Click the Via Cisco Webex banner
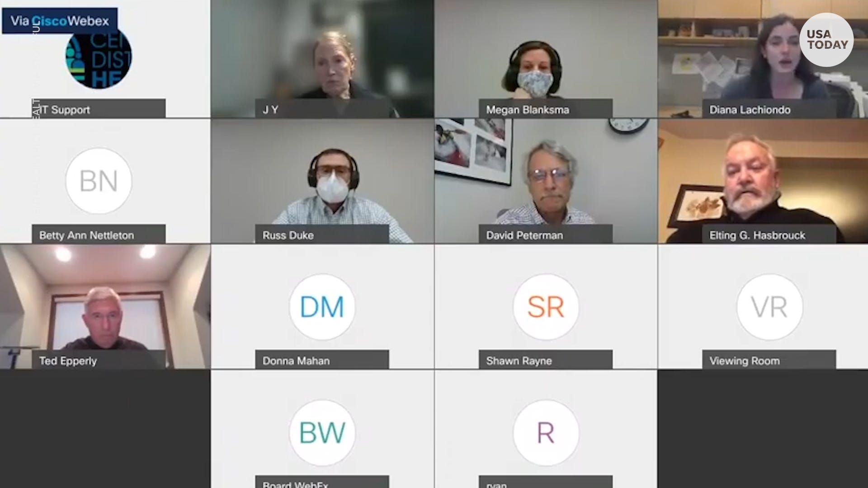Viewport: 868px width, 488px height. pyautogui.click(x=60, y=21)
